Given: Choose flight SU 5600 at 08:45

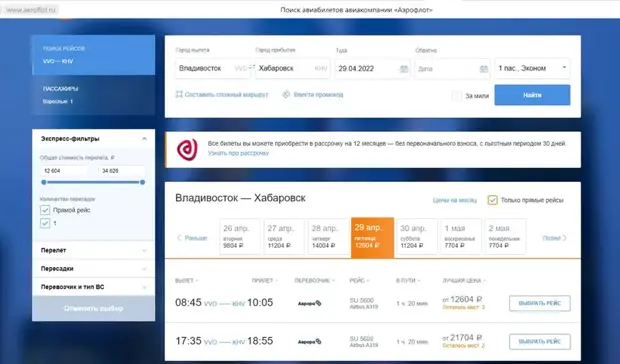Looking at the screenshot, I should coord(540,304).
